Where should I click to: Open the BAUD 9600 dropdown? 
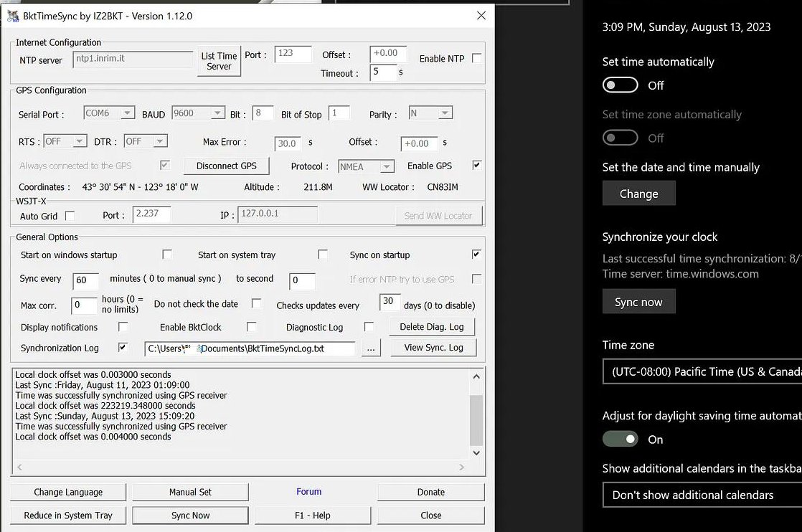pyautogui.click(x=199, y=113)
